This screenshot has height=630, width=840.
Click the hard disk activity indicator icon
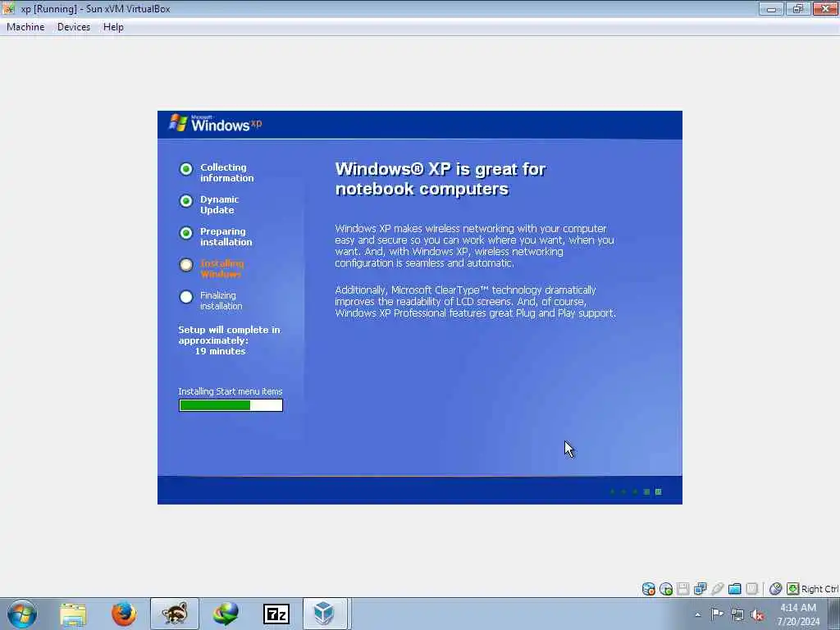pyautogui.click(x=648, y=589)
